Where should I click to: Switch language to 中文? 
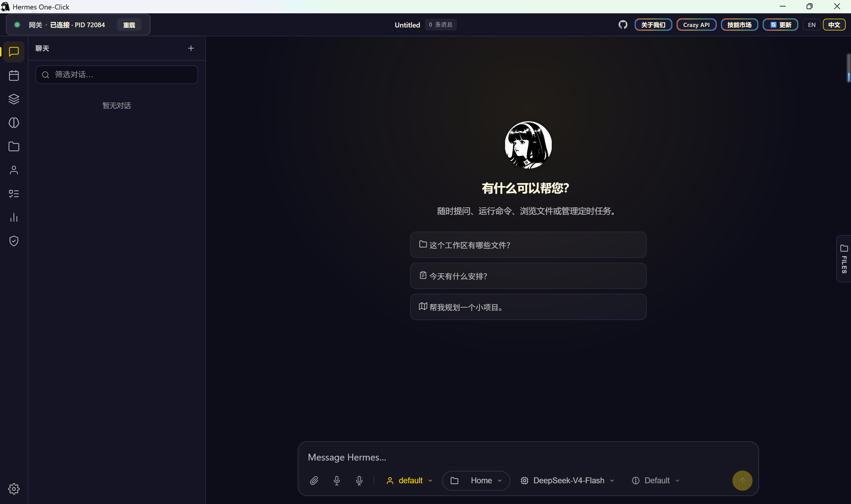coord(834,25)
